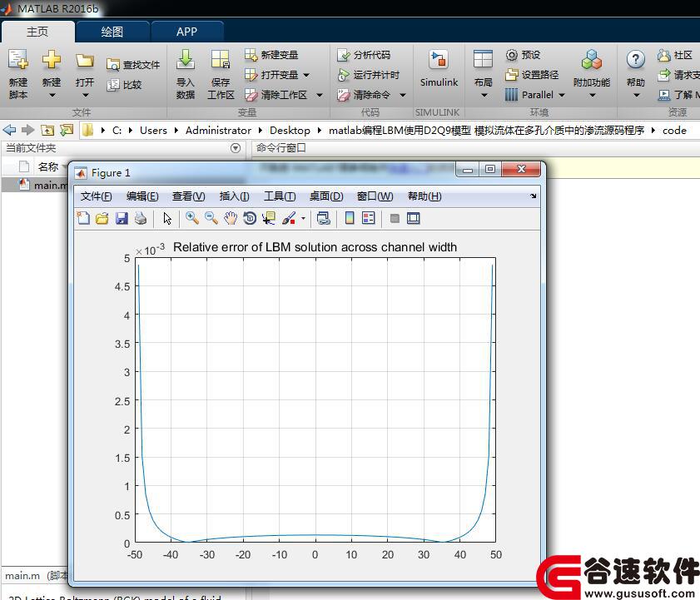Open Brush color dropdown arrow

[303, 218]
